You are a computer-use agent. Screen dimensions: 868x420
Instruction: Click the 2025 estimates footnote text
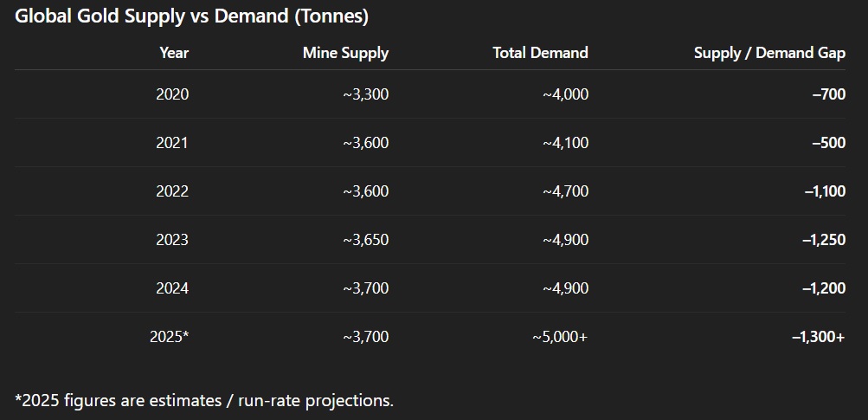point(204,400)
